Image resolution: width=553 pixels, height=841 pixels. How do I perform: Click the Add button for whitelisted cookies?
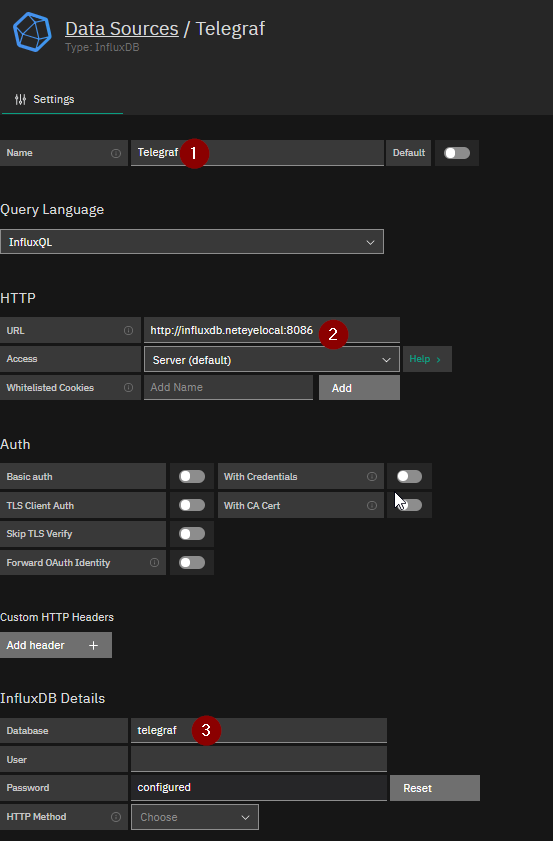pos(359,388)
